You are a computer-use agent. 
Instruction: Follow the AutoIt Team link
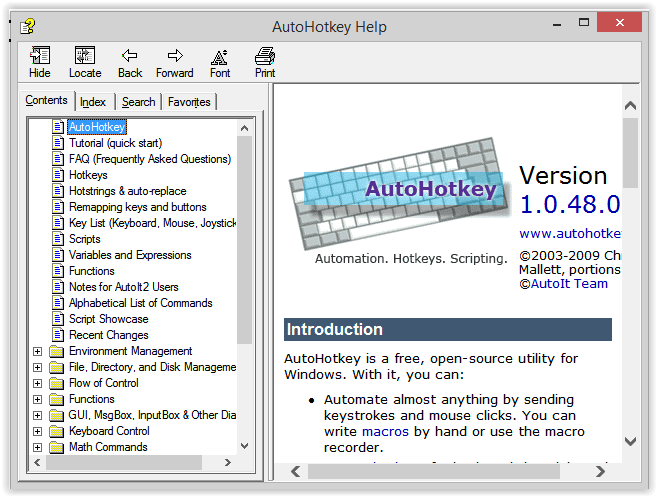pyautogui.click(x=569, y=284)
